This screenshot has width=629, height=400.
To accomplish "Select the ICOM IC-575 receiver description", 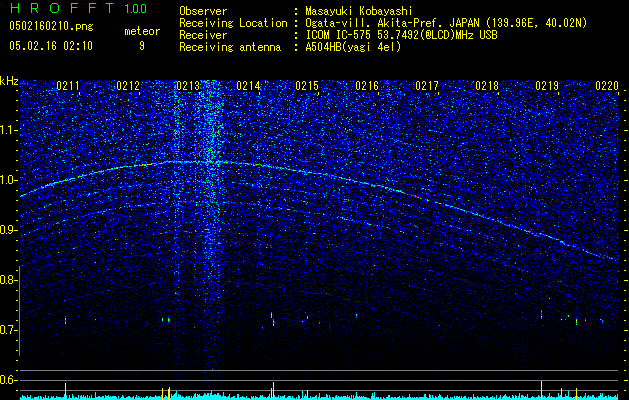I will pos(401,35).
